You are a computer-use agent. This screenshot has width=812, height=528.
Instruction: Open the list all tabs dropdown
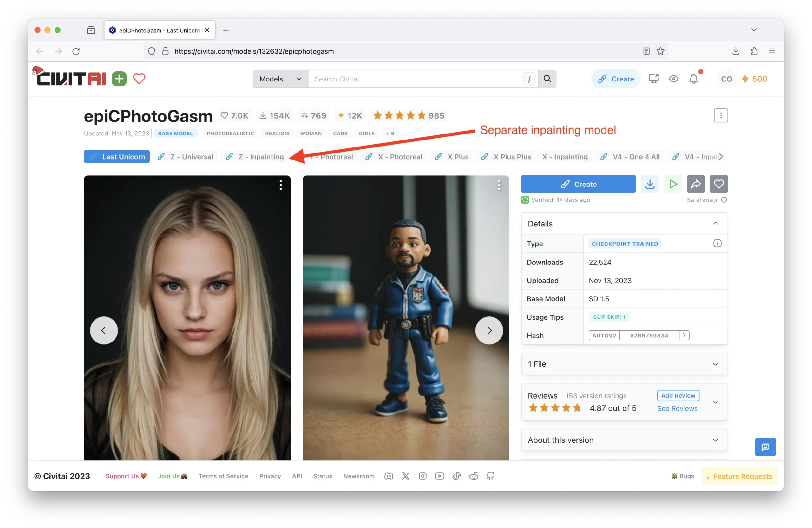pyautogui.click(x=754, y=30)
